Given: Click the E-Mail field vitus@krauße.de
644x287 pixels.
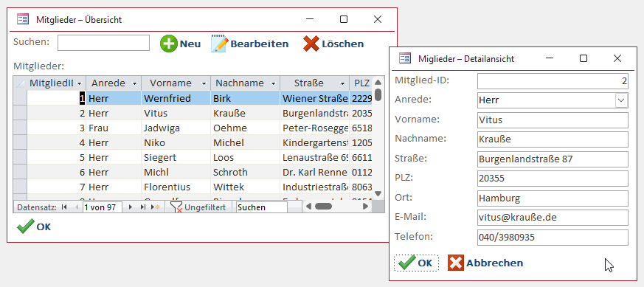Looking at the screenshot, I should tap(553, 218).
